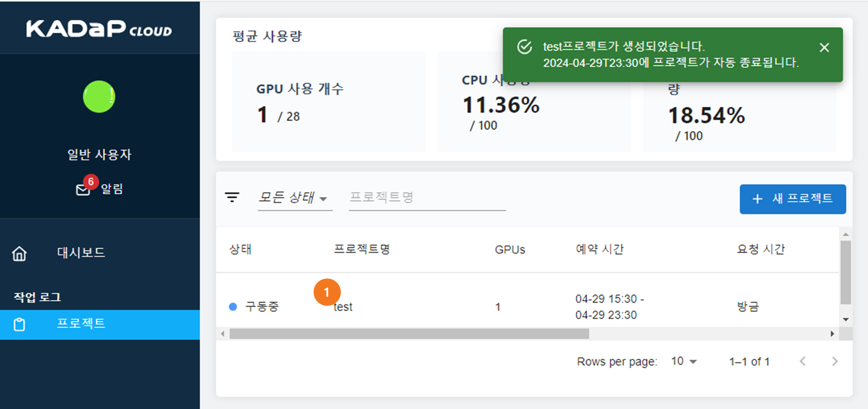Click the table's vertical scroll down arrow
The image size is (868, 409).
[x=845, y=320]
